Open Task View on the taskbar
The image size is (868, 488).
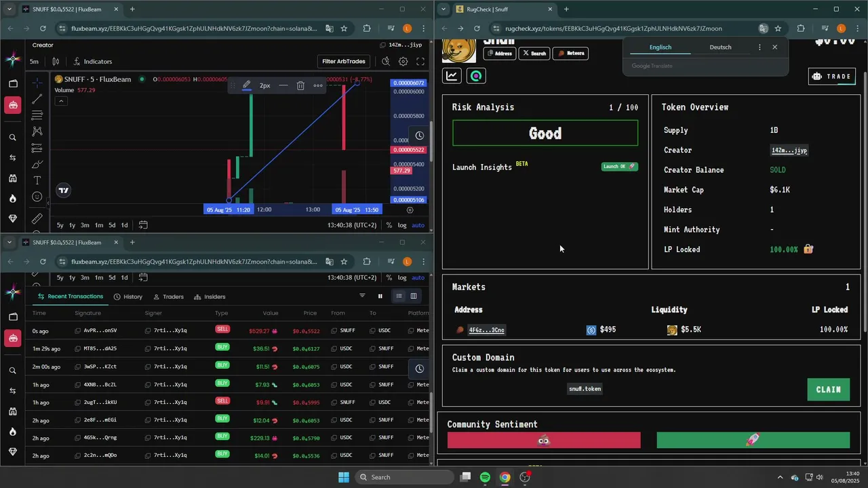[x=465, y=477]
